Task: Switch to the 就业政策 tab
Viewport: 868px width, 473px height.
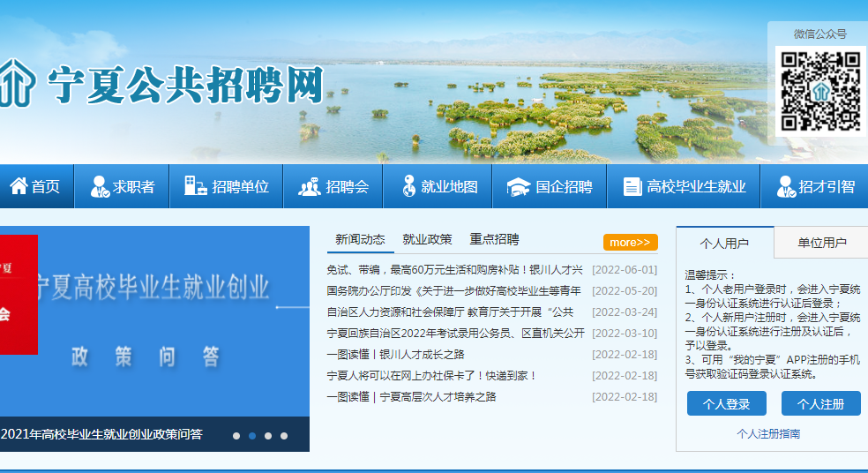Action: (427, 239)
